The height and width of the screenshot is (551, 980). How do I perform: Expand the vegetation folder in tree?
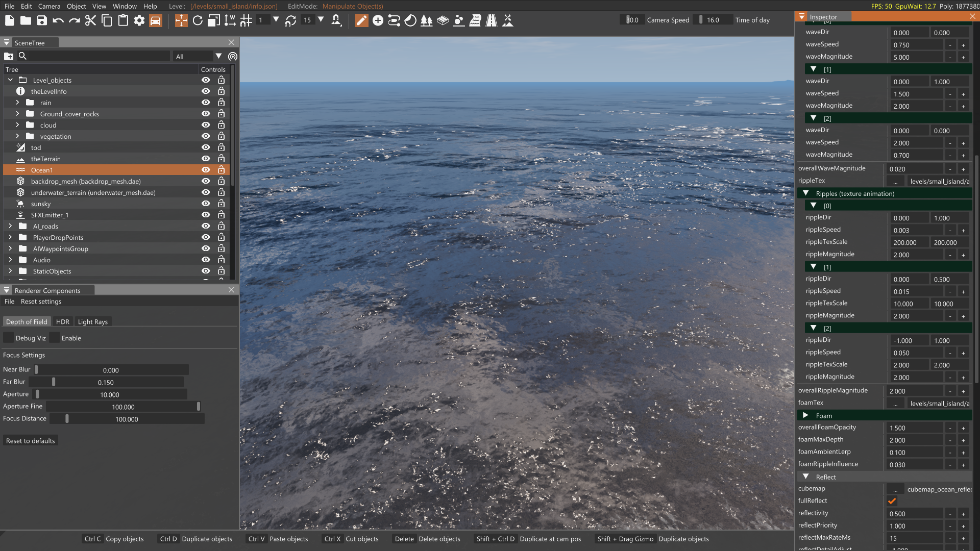pyautogui.click(x=17, y=136)
